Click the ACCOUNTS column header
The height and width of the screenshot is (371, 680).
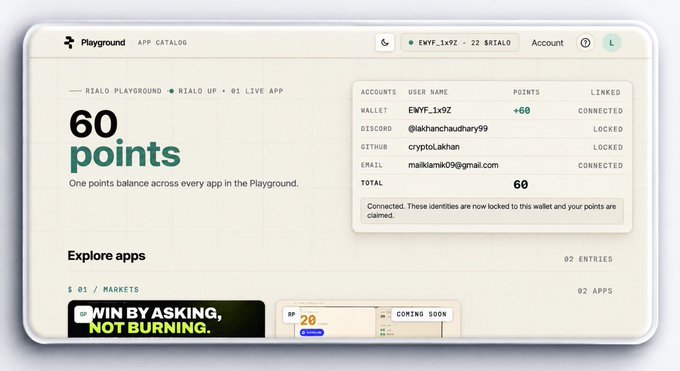(x=379, y=92)
